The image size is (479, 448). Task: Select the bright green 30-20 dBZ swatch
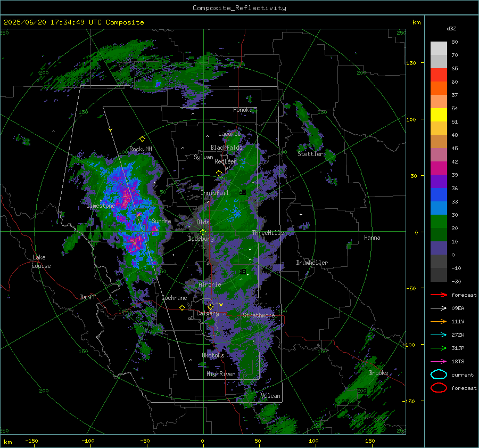click(439, 222)
